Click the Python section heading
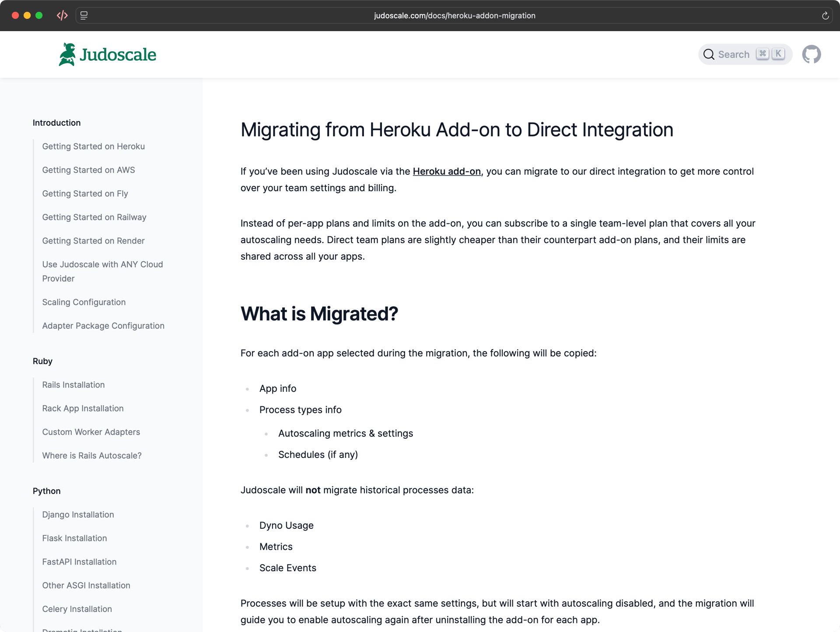 click(x=46, y=491)
